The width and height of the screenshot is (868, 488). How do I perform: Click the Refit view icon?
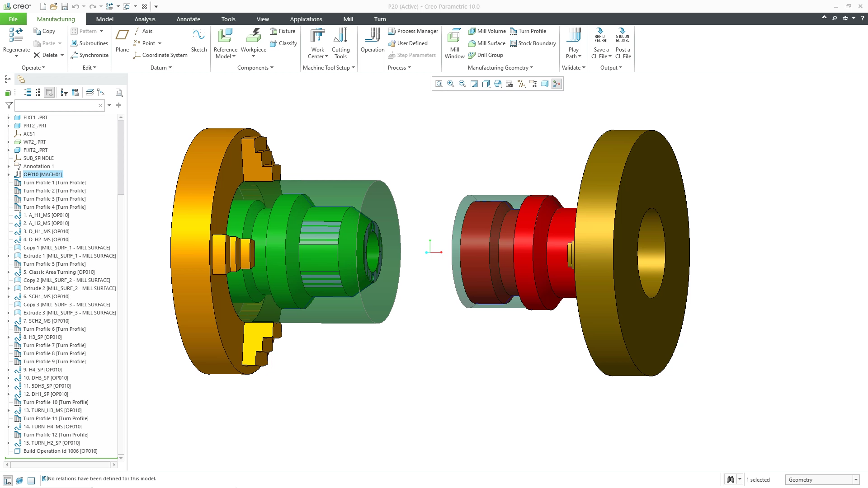[x=439, y=84]
